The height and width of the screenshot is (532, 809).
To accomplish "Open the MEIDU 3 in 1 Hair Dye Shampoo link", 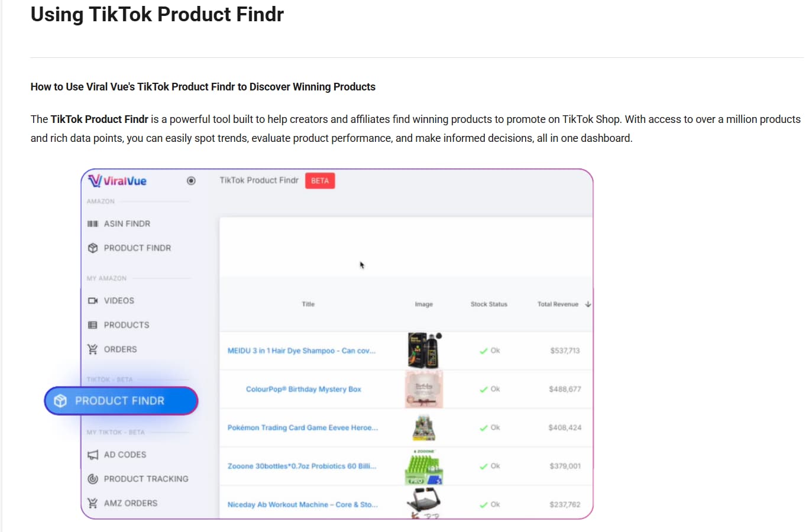I will [302, 351].
